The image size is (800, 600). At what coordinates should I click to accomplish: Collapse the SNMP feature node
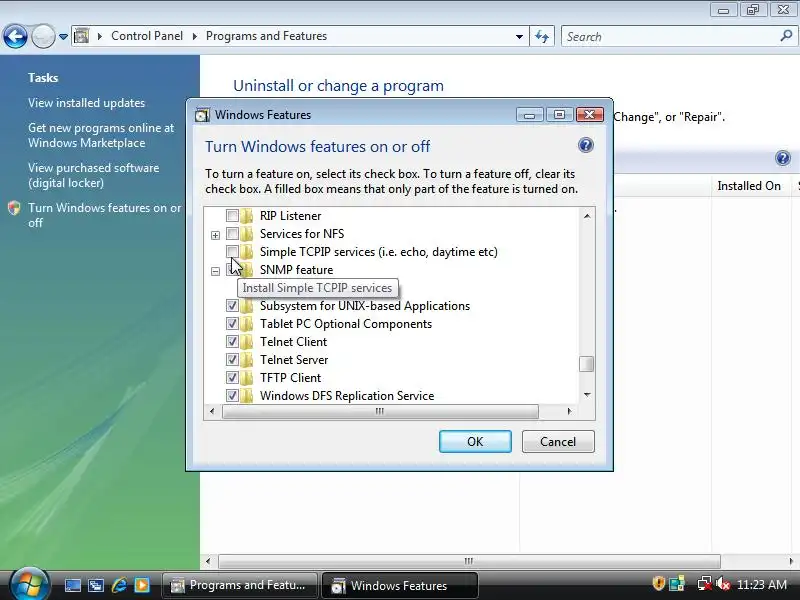(215, 271)
